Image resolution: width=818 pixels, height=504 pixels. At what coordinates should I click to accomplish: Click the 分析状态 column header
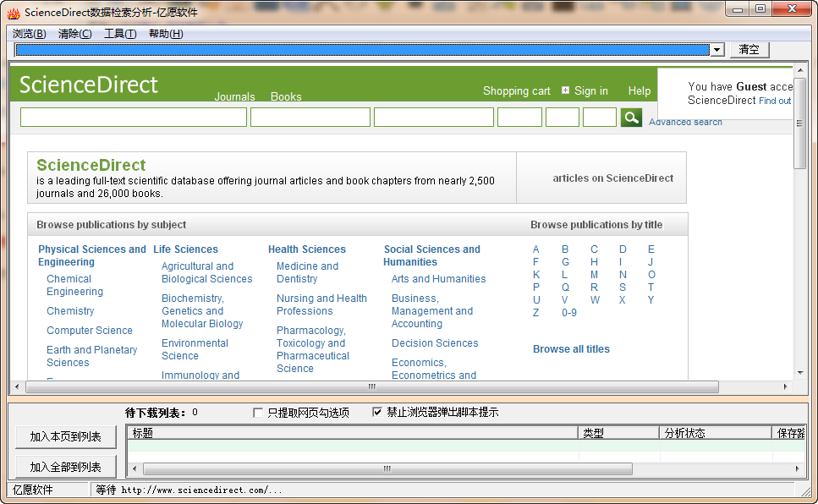[716, 432]
